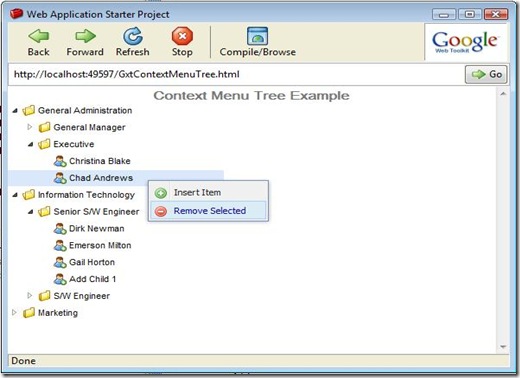Click the S/W Engineer folder icon
This screenshot has height=378, width=520.
click(44, 296)
